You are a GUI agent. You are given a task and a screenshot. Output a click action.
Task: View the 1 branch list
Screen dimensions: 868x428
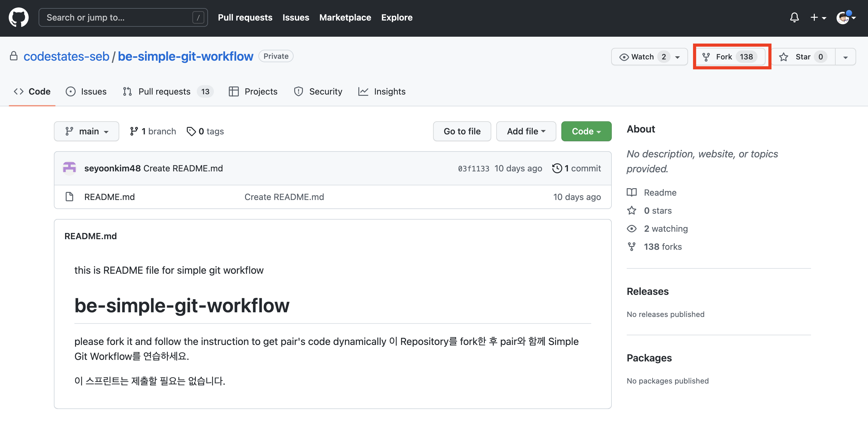(x=153, y=131)
